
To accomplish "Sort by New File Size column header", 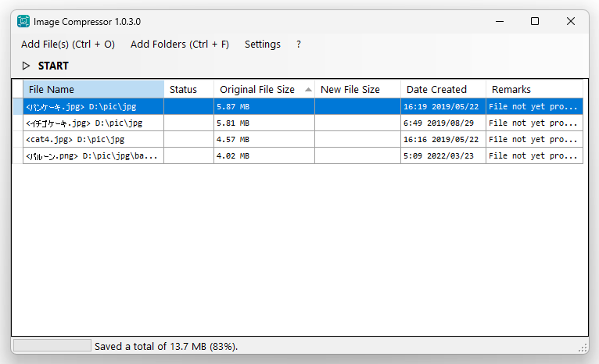I will (357, 89).
